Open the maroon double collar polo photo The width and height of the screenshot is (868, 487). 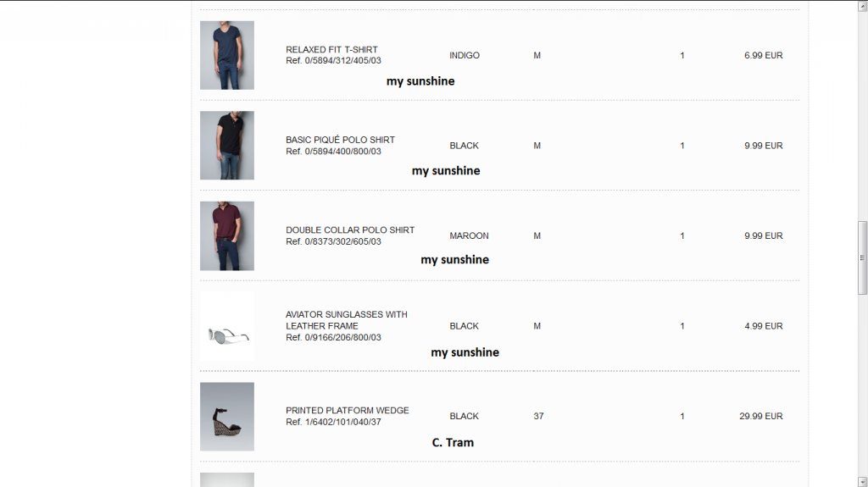click(227, 235)
